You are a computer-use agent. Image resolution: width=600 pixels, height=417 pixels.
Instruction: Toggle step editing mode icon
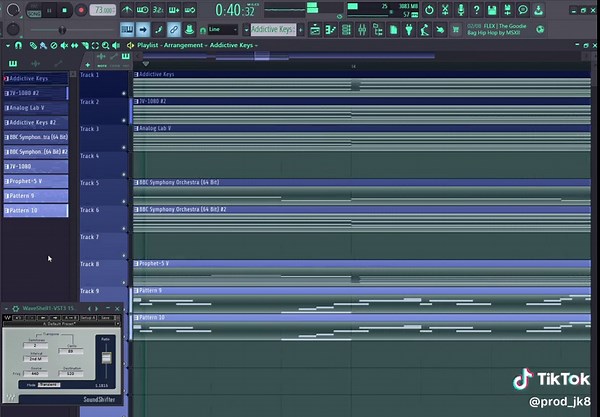158,29
